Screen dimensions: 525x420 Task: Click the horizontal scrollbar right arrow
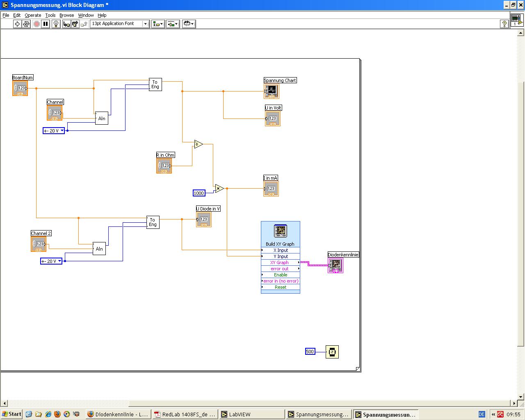coord(514,403)
